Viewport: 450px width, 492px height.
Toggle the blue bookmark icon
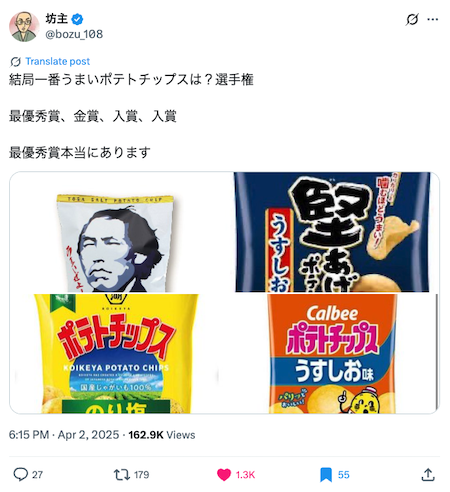point(326,475)
